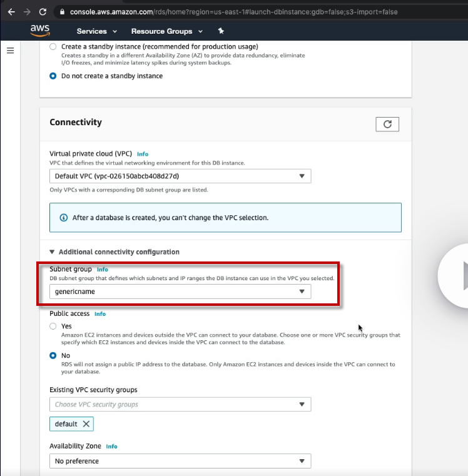Open the Services menu

coord(96,31)
